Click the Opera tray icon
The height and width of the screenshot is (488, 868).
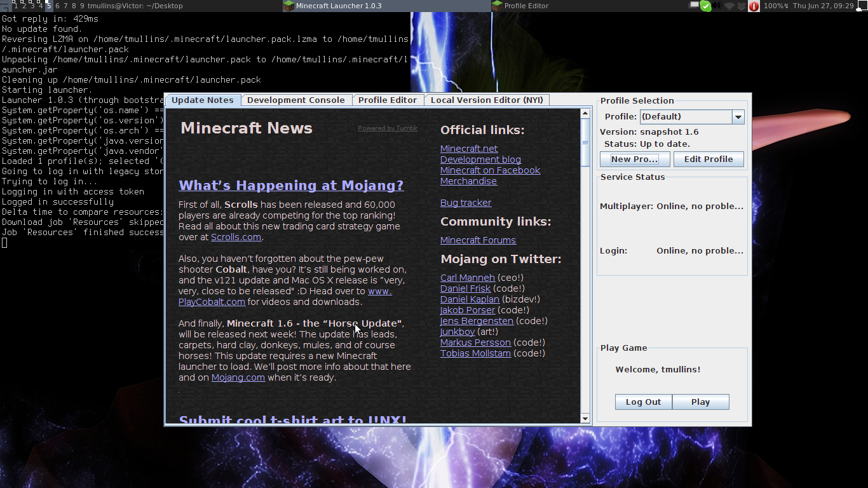tap(754, 6)
